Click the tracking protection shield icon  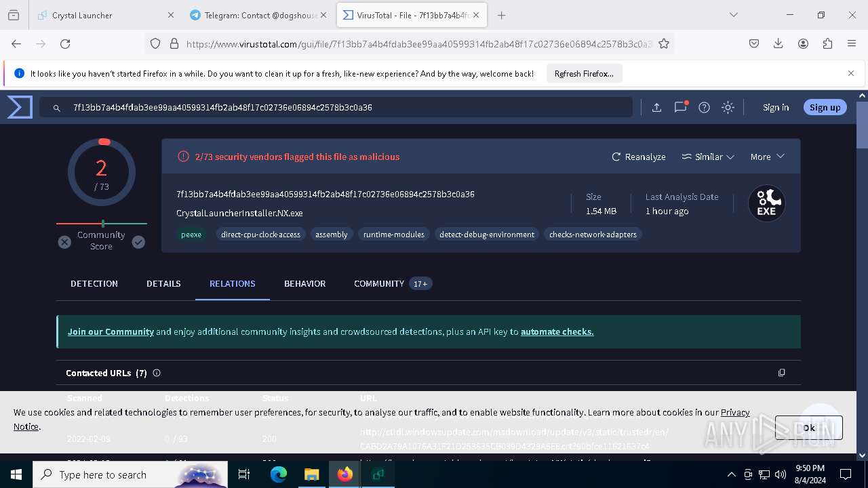pyautogui.click(x=155, y=43)
